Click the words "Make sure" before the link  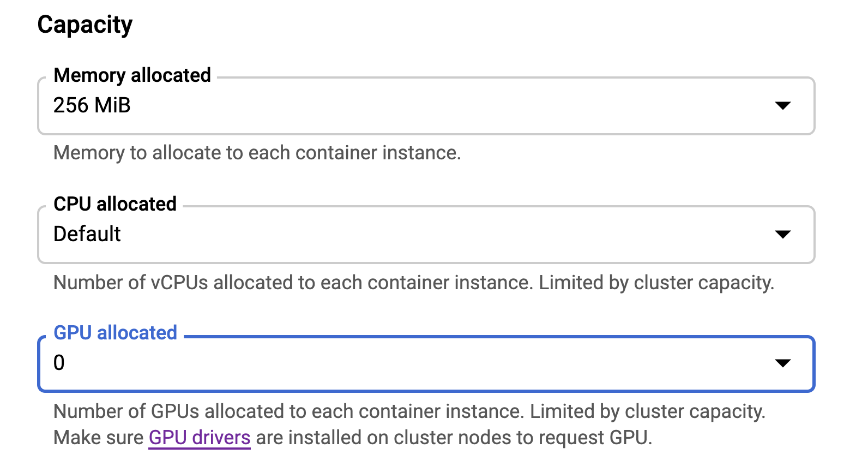(98, 438)
